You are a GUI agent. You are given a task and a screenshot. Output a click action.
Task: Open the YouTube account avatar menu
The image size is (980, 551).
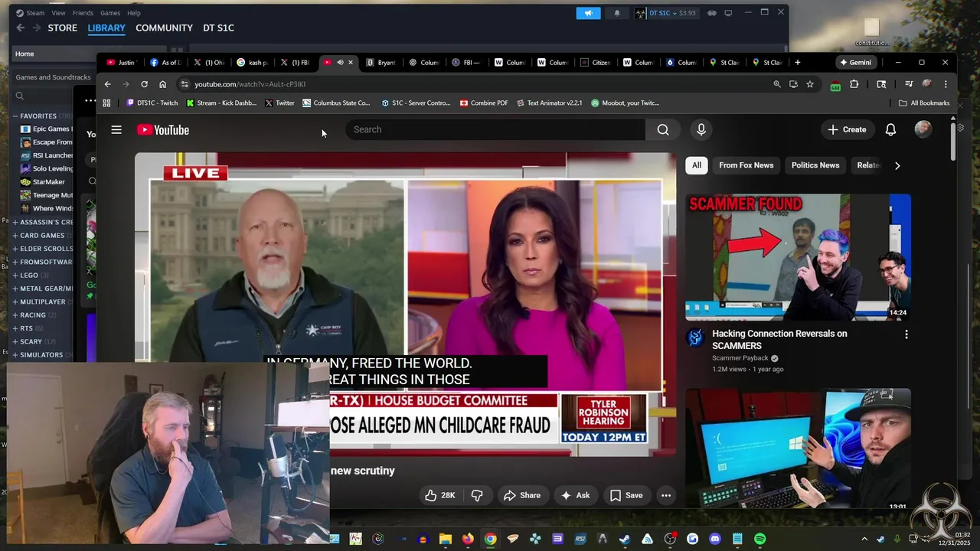pos(923,129)
